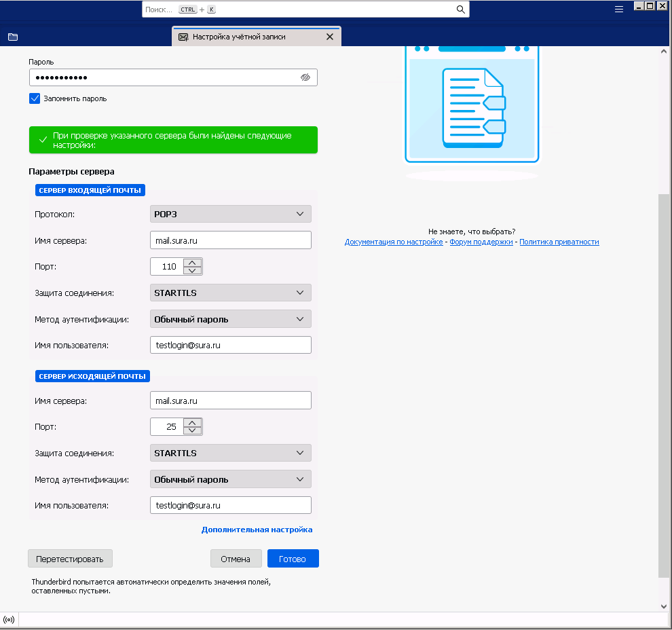This screenshot has width=672, height=630.
Task: Click the folder icon in the tab bar
Action: pos(13,37)
